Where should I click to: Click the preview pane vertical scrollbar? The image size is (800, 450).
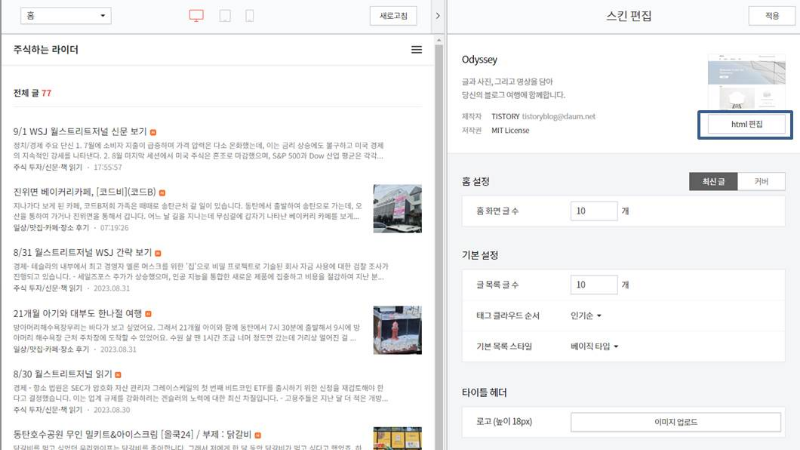click(x=439, y=245)
